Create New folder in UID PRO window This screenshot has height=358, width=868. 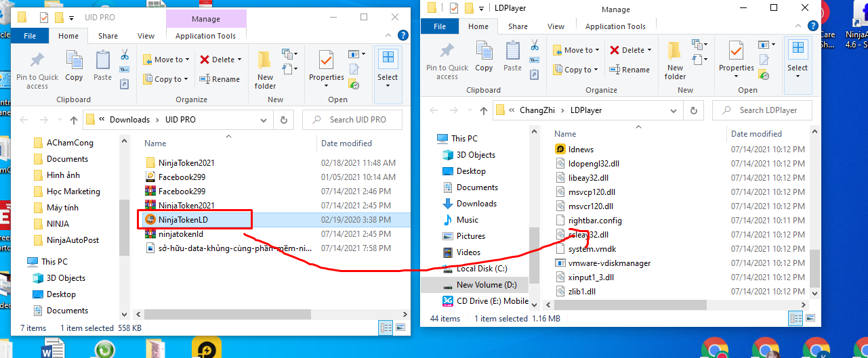point(265,70)
